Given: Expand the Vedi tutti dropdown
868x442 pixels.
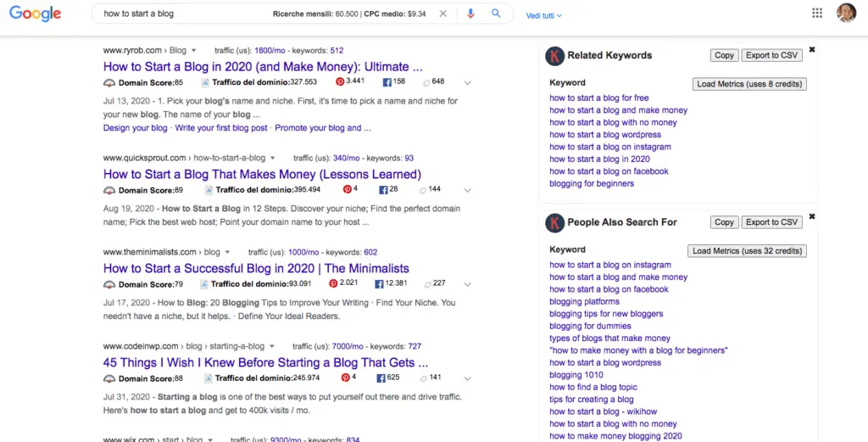Looking at the screenshot, I should (543, 15).
